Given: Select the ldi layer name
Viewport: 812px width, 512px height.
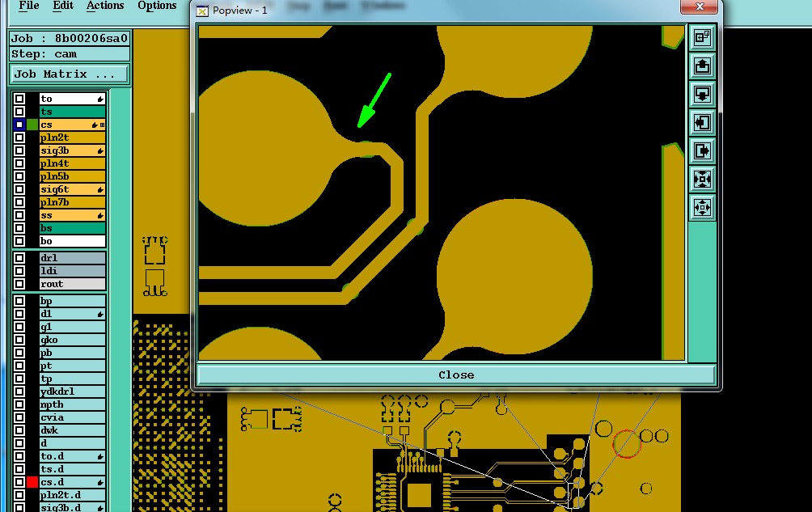Looking at the screenshot, I should coord(73,271).
